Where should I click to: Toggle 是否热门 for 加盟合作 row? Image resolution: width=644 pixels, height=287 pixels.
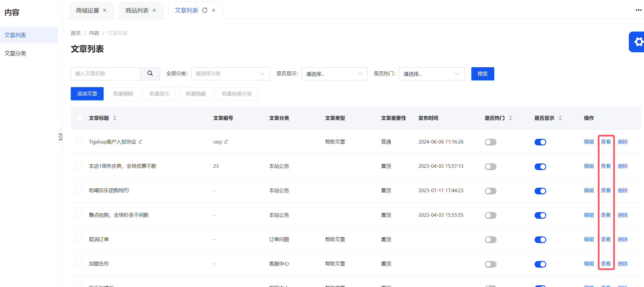[x=491, y=264]
